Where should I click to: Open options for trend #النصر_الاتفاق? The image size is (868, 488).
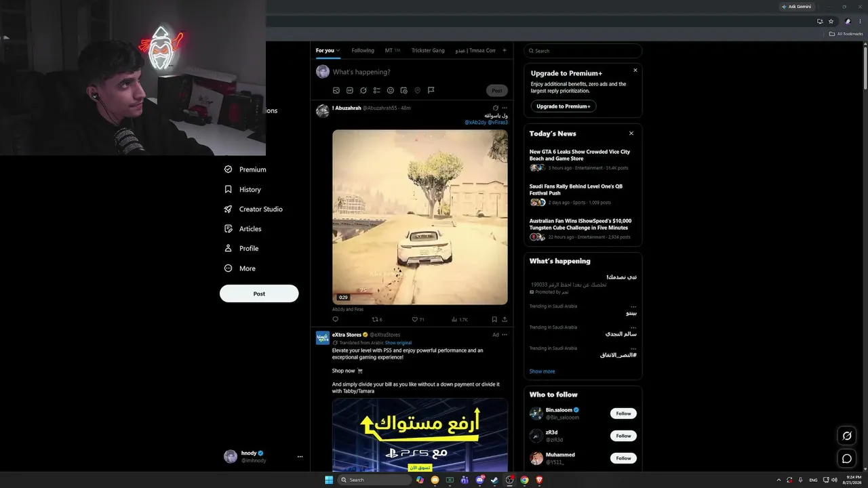(x=633, y=348)
